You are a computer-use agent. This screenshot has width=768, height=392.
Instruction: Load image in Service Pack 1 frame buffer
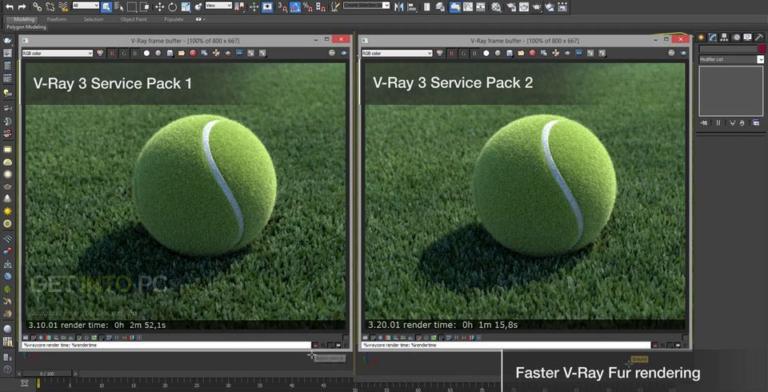click(x=181, y=53)
